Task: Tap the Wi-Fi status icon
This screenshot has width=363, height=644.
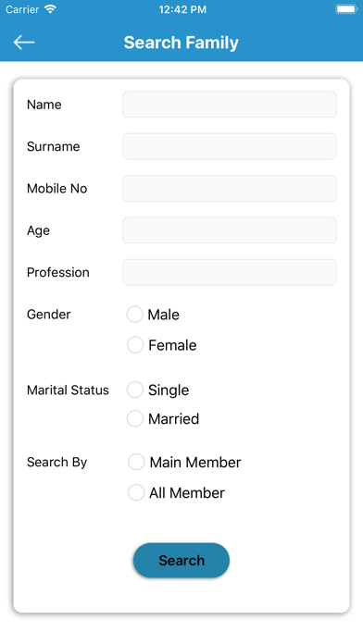Action: click(50, 9)
